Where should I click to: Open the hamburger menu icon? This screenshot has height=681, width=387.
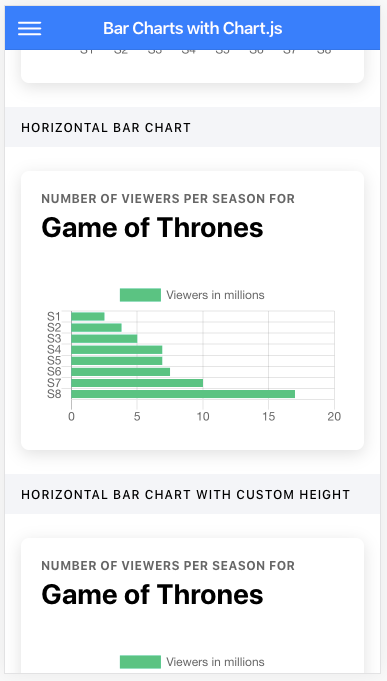[30, 29]
